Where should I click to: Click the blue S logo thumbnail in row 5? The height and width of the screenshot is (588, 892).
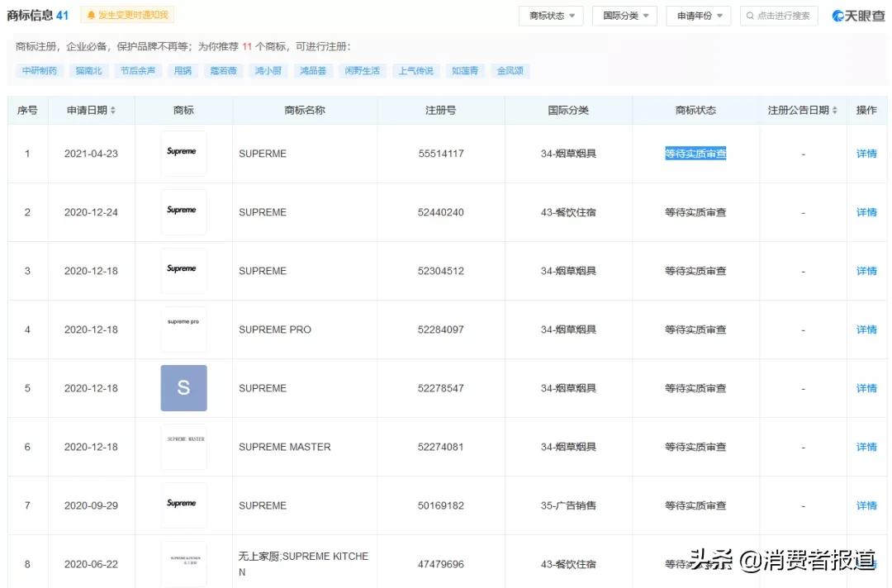tap(183, 388)
